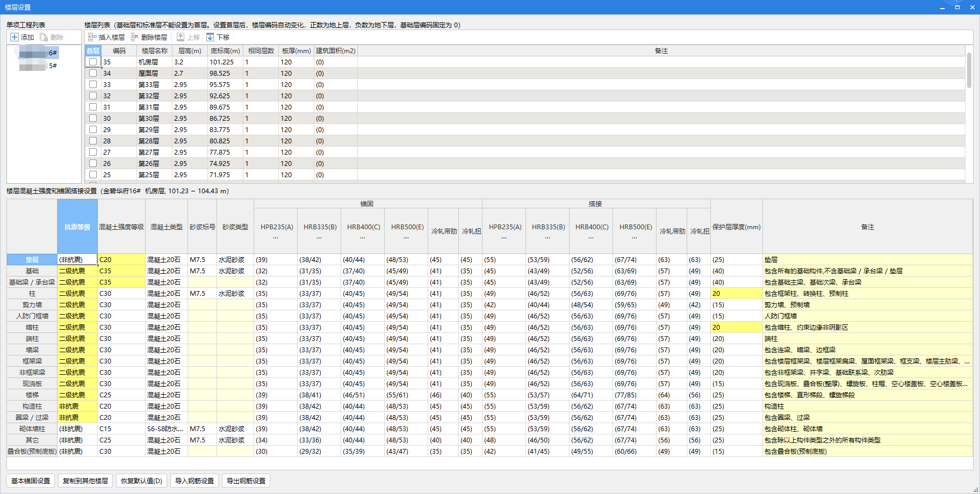Select the 剪力墙 row header
Image resolution: width=980 pixels, height=494 pixels.
point(32,304)
